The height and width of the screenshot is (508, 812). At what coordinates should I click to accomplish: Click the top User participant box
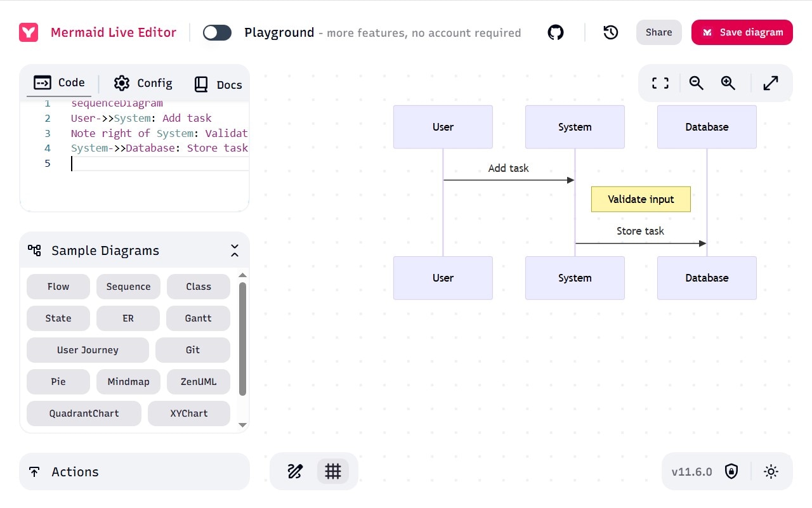point(443,127)
